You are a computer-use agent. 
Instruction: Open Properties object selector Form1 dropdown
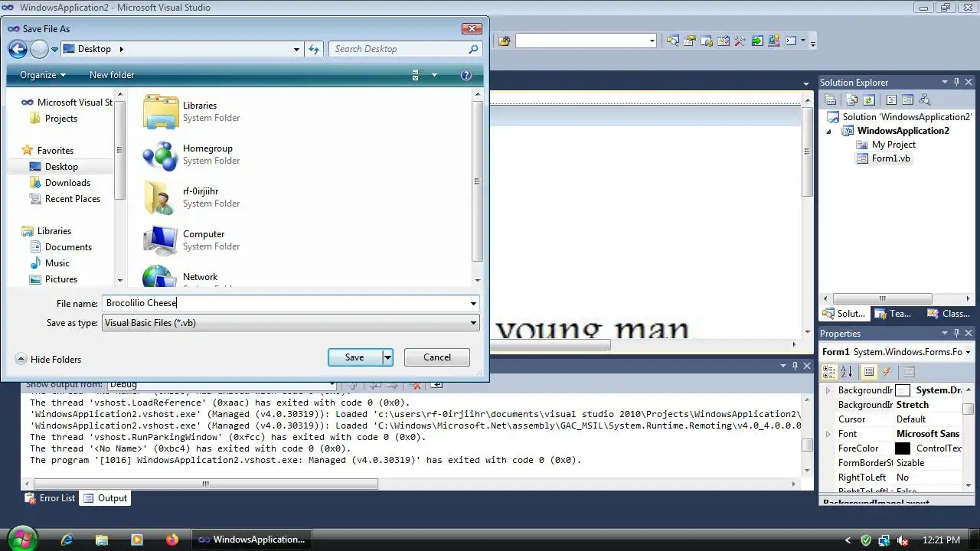click(x=969, y=352)
